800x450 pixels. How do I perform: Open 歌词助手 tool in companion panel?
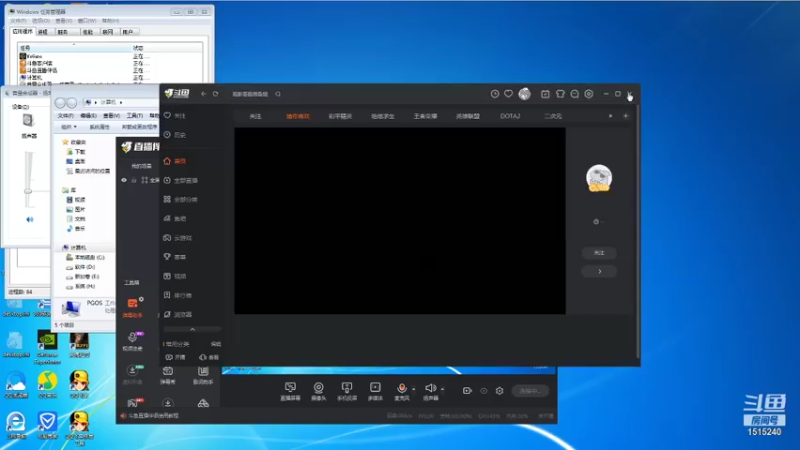pyautogui.click(x=203, y=375)
